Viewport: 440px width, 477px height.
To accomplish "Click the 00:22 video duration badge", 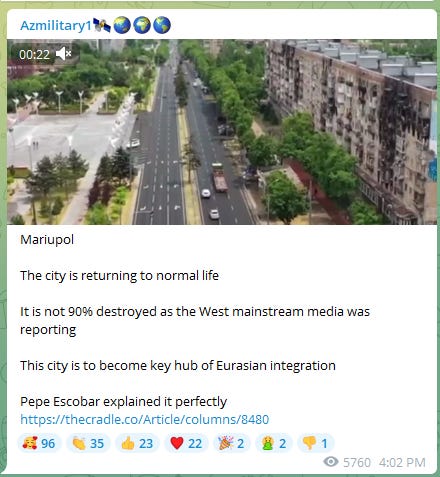I will (34, 54).
